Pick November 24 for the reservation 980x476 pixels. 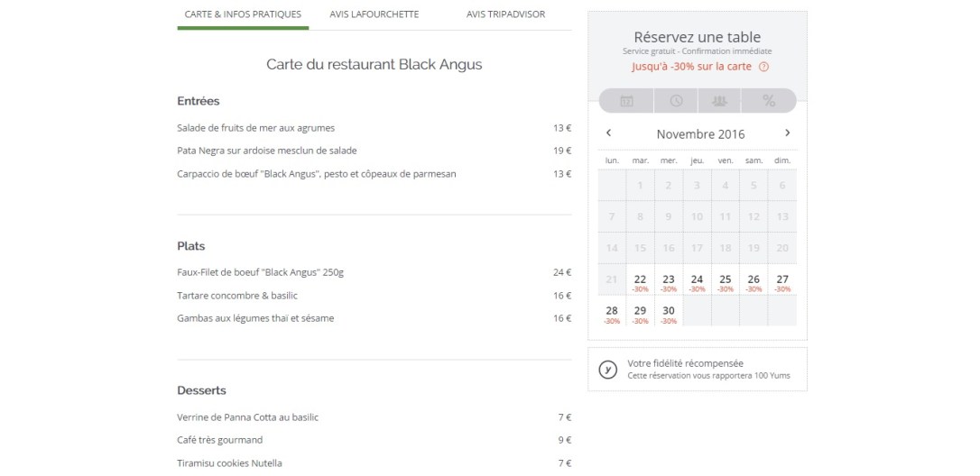697,282
